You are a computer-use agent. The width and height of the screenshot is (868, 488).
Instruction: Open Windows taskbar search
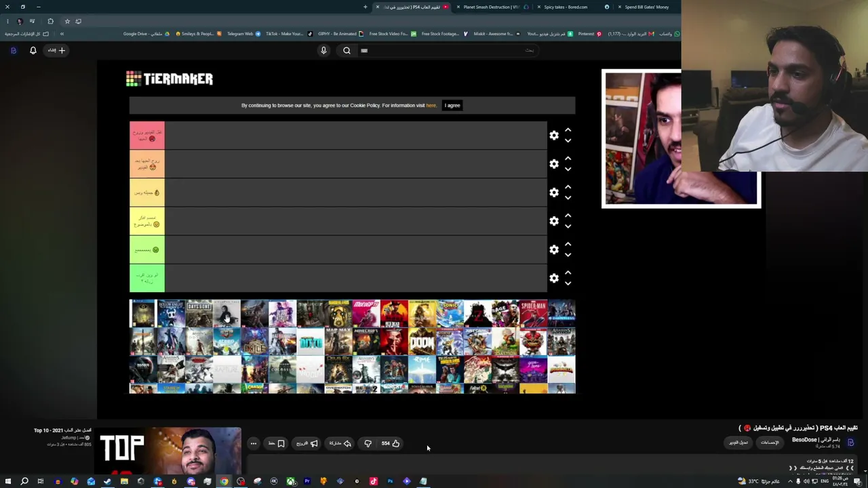(24, 481)
